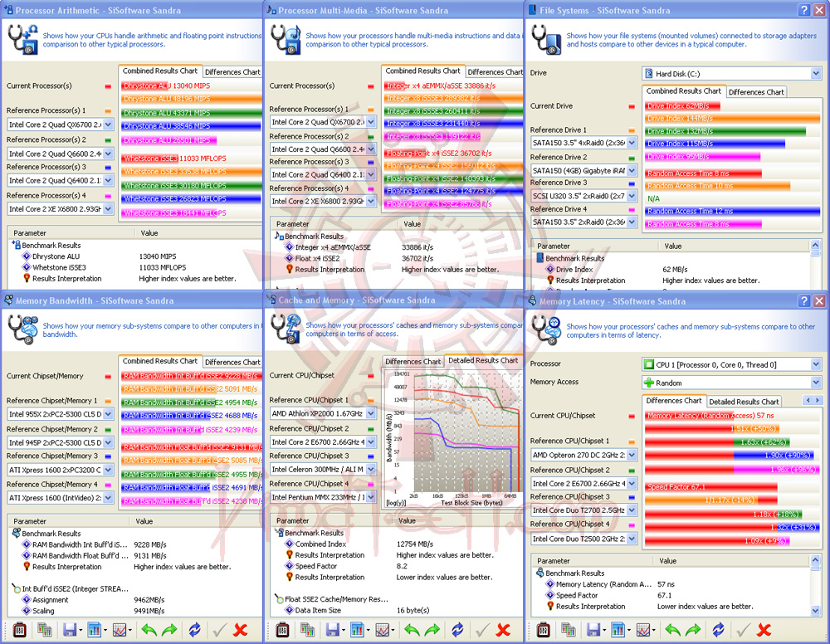The width and height of the screenshot is (830, 644).
Task: Open the Intel Core 2 XE X6800 dropdown in Processor Arithmetic
Action: pyautogui.click(x=108, y=208)
